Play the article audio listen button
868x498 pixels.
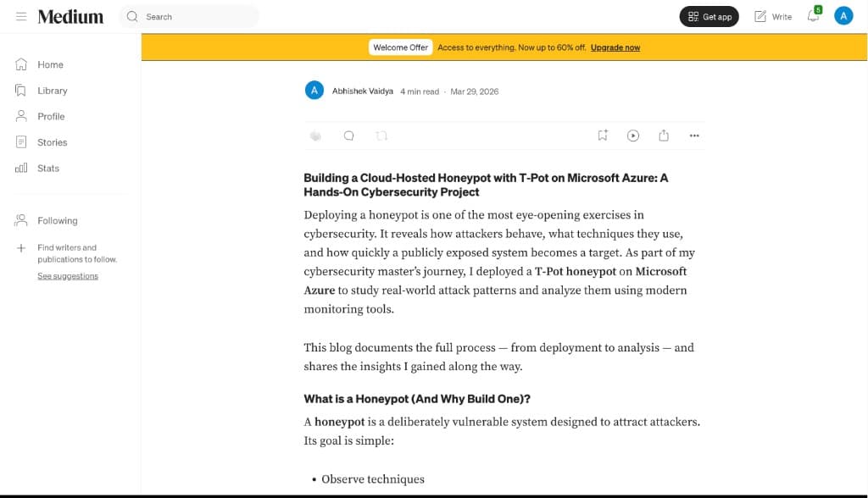point(632,136)
